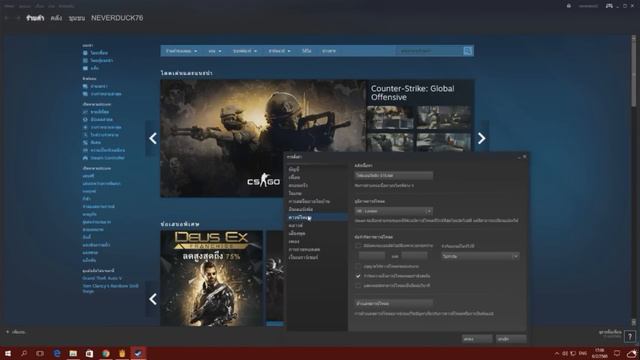The height and width of the screenshot is (360, 640).
Task: Confirm settings with the OK button
Action: (x=477, y=339)
